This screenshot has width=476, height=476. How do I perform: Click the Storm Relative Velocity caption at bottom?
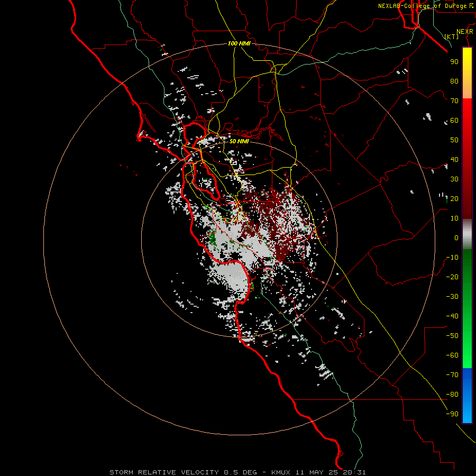pos(237,472)
